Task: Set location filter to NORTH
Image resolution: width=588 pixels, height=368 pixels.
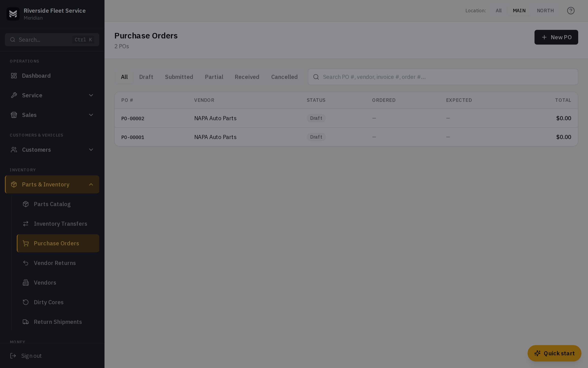Action: (545, 11)
